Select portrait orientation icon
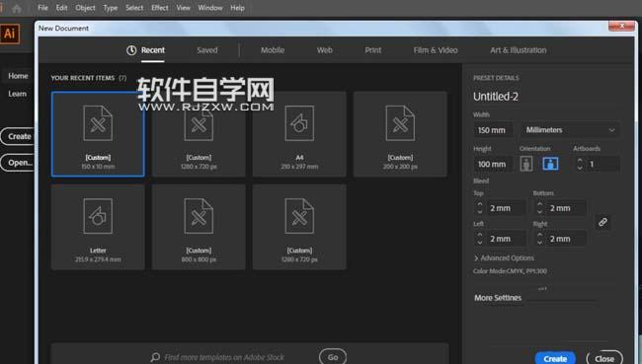 526,164
